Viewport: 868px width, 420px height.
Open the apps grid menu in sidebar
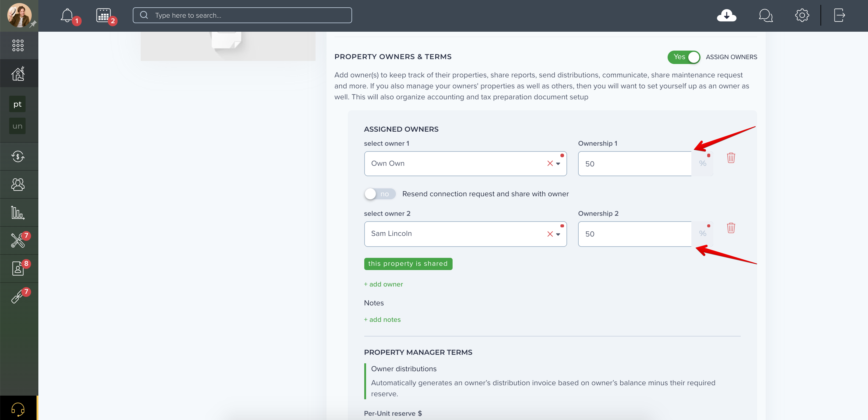click(18, 45)
